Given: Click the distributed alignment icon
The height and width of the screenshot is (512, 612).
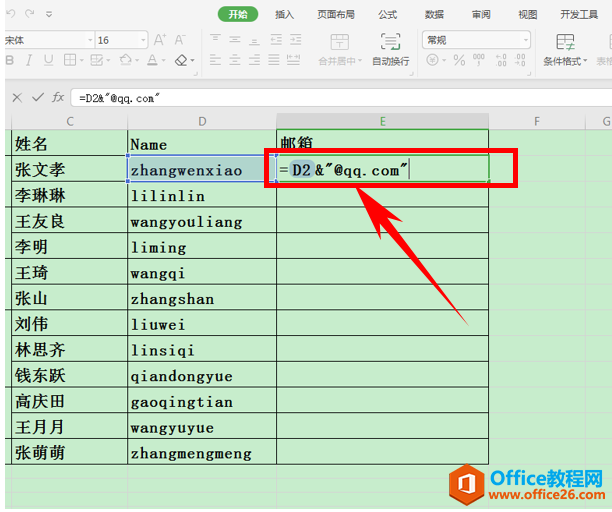Looking at the screenshot, I should pos(294,60).
